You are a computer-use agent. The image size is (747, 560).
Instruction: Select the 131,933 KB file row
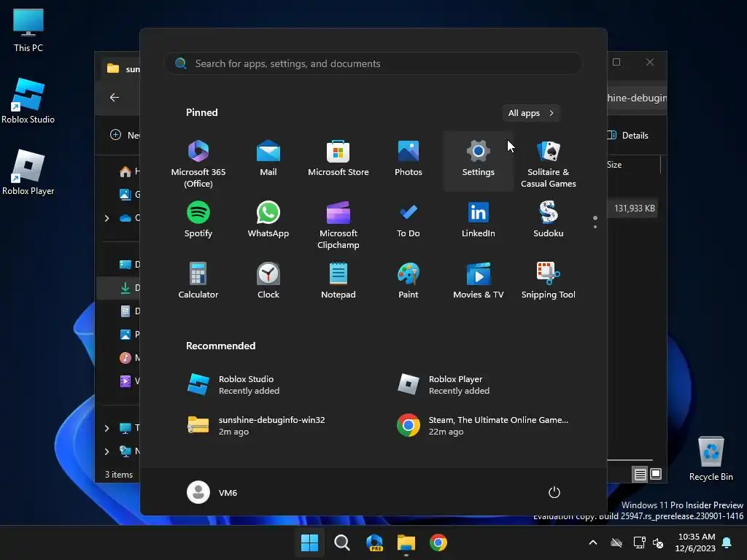tap(634, 208)
